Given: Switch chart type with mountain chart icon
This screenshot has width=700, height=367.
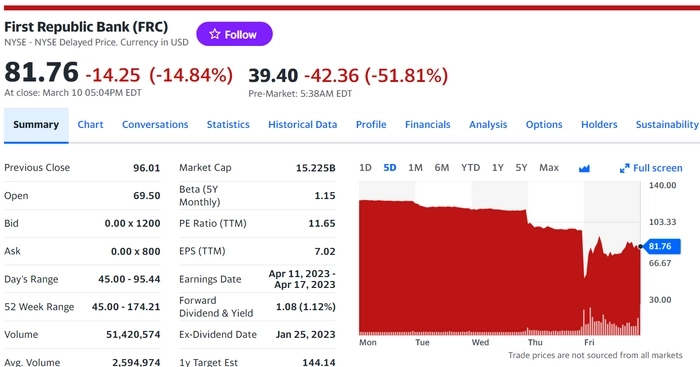Looking at the screenshot, I should point(584,168).
